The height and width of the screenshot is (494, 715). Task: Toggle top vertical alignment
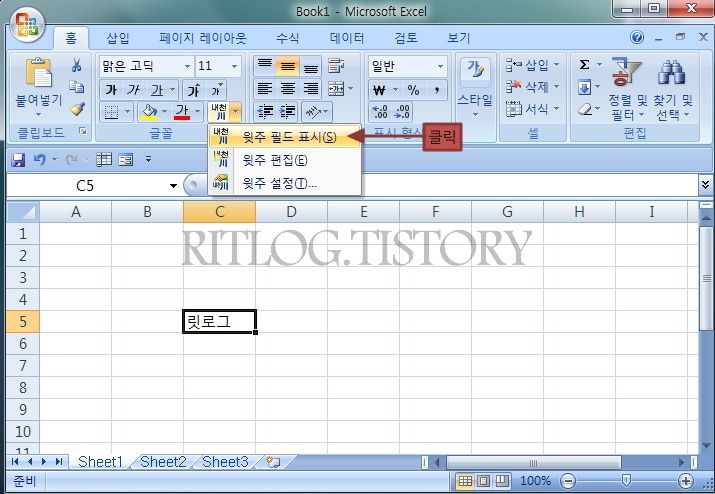(265, 66)
